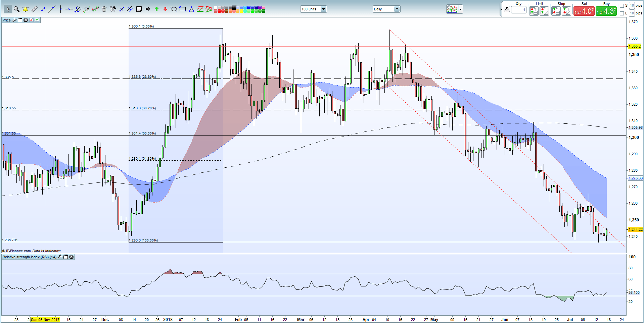Delete drawn objects with the trash can
The width and height of the screenshot is (644, 323).
coord(104,9)
